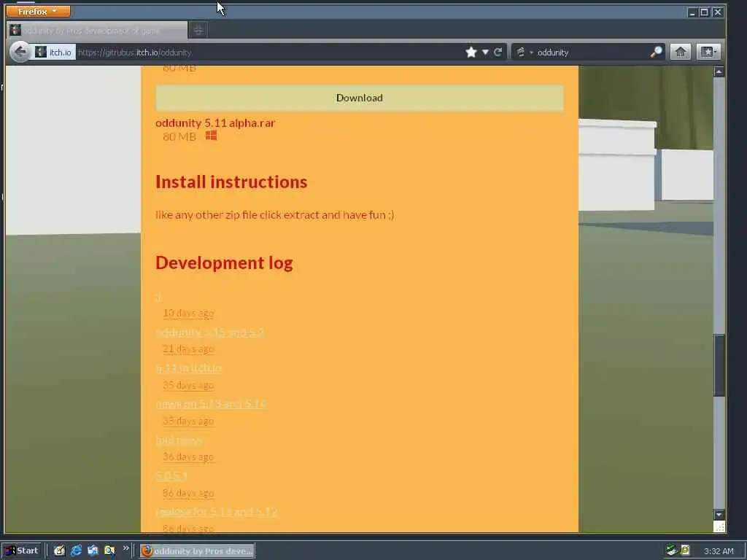Expand the quick launch overflow chevron
The height and width of the screenshot is (560, 747).
pos(125,548)
